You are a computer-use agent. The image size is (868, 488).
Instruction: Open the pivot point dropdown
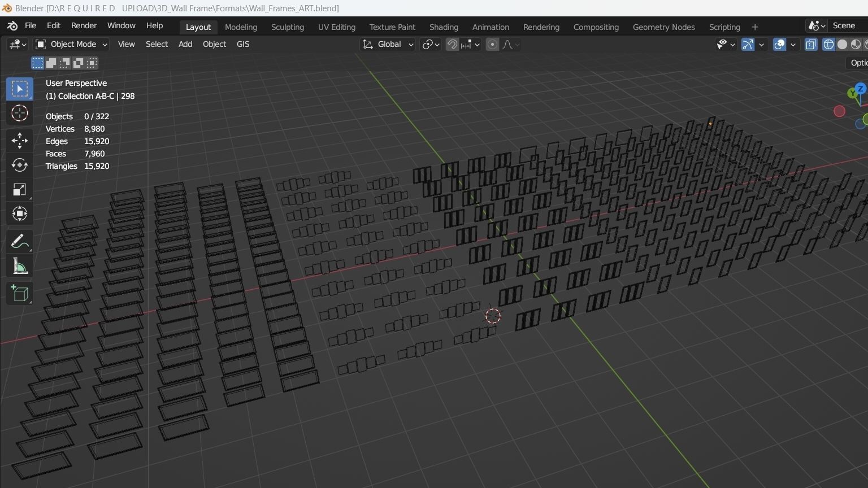coord(431,44)
